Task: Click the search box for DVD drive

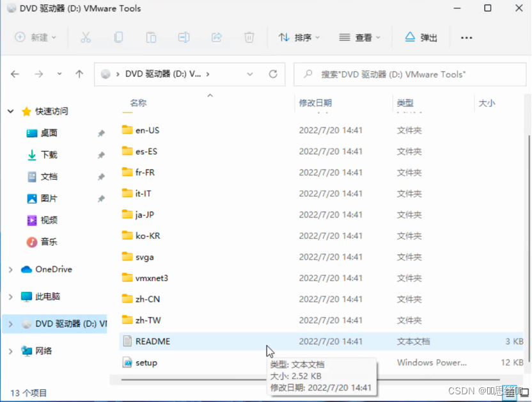Action: [410, 74]
